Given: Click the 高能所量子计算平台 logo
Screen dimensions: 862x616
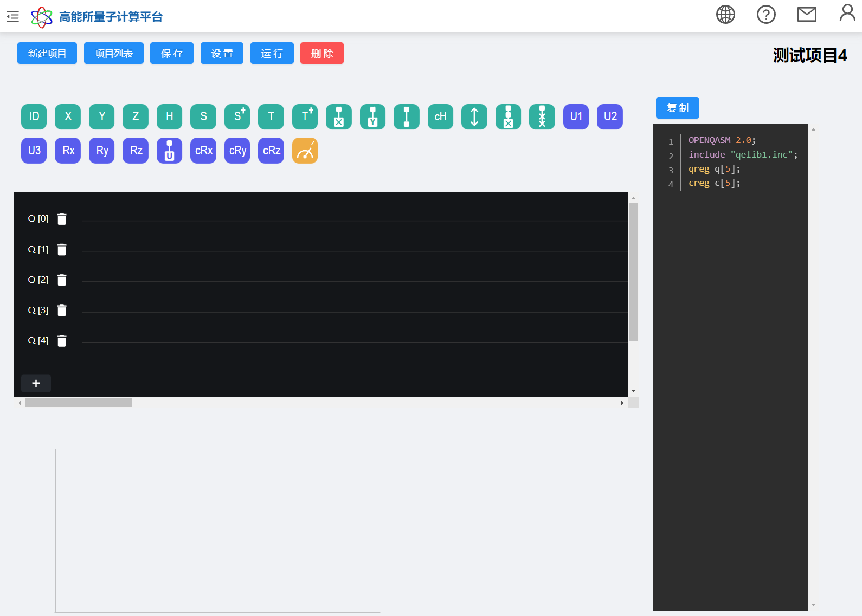Looking at the screenshot, I should tap(97, 17).
